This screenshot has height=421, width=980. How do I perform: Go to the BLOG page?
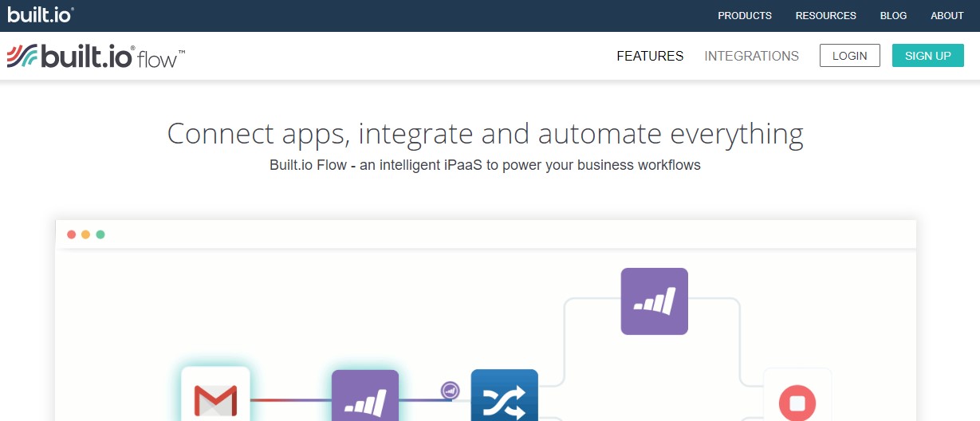tap(893, 16)
